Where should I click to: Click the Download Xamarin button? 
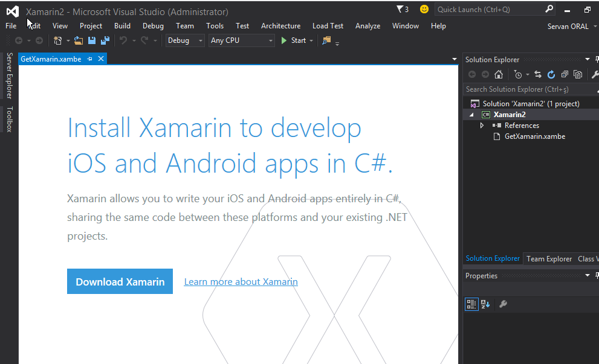(x=120, y=281)
